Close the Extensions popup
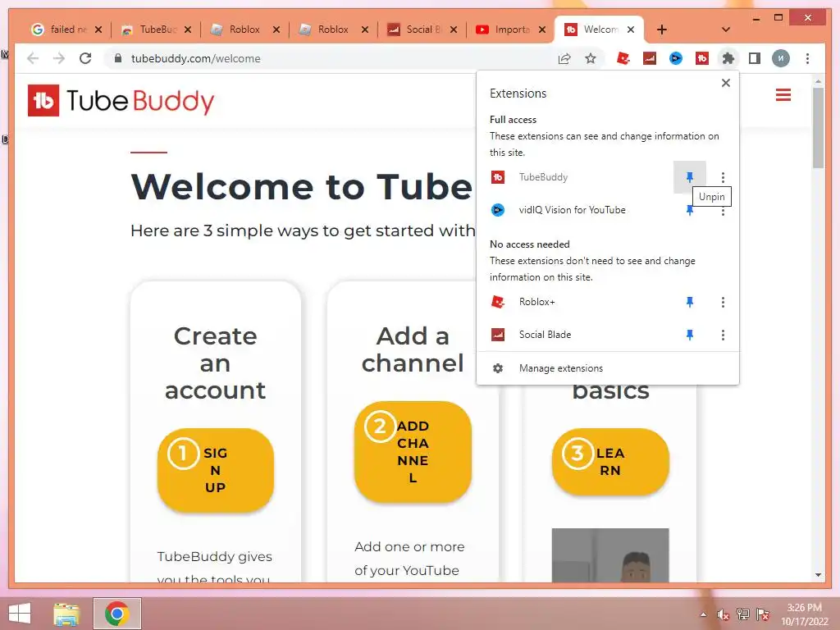Image resolution: width=840 pixels, height=630 pixels. [x=725, y=83]
